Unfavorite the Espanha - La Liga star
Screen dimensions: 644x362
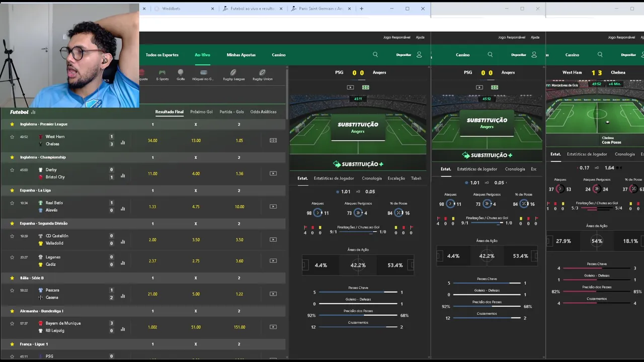coord(12,191)
